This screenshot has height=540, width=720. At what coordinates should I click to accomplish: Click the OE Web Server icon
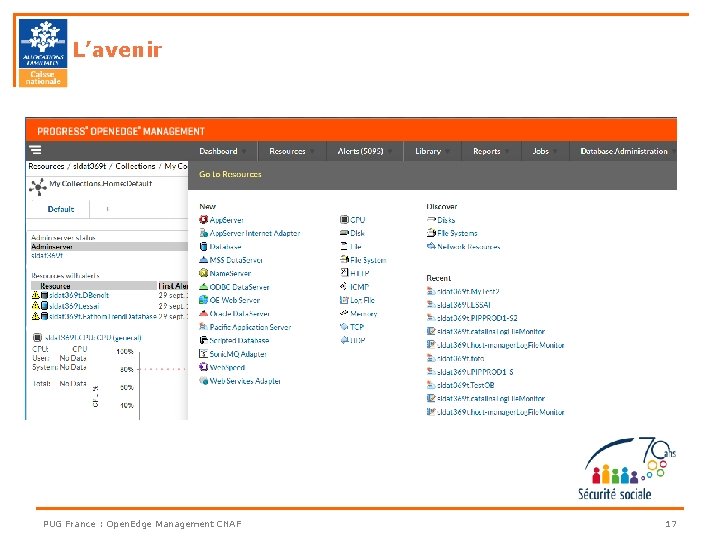(x=203, y=300)
